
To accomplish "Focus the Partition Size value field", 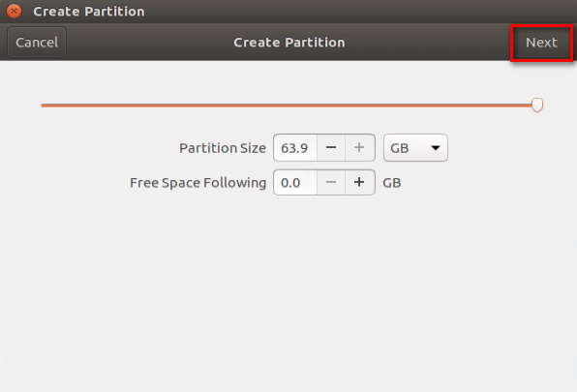I will (295, 148).
